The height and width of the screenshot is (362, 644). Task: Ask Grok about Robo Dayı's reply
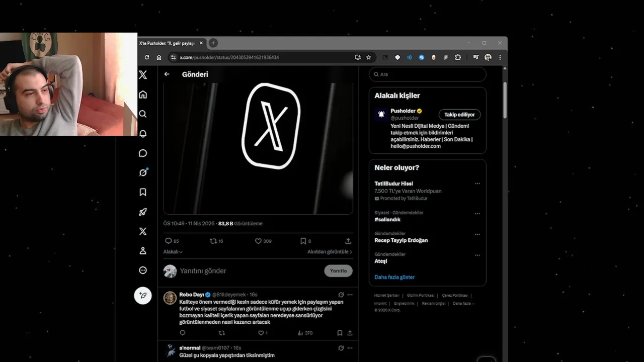[341, 295]
